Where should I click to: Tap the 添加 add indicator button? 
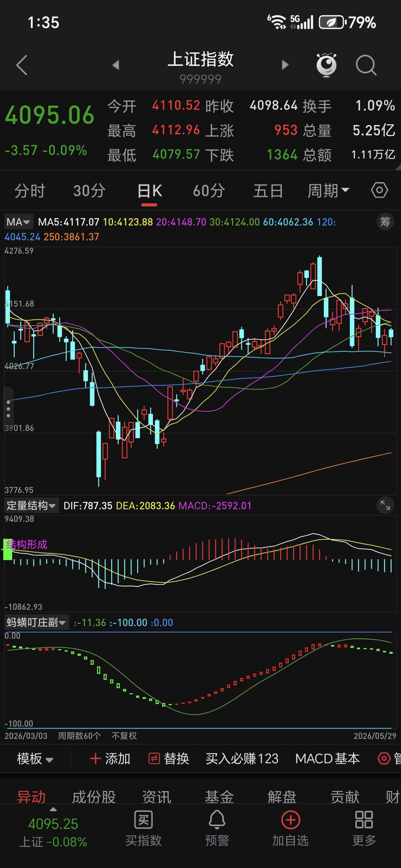(110, 759)
